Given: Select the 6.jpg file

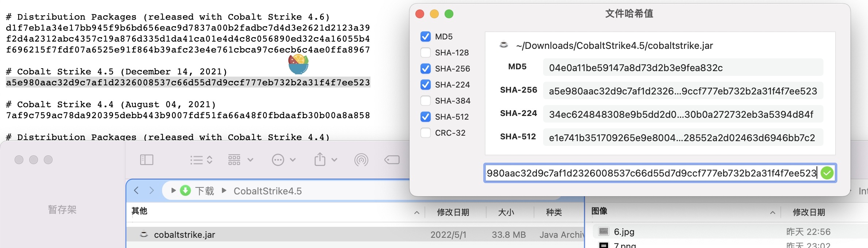Looking at the screenshot, I should click(x=624, y=232).
